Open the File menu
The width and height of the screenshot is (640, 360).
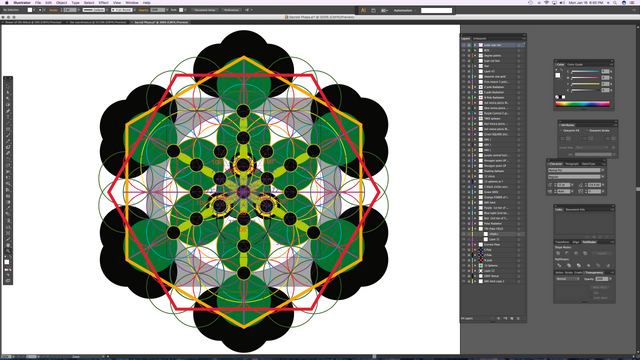pyautogui.click(x=38, y=2)
